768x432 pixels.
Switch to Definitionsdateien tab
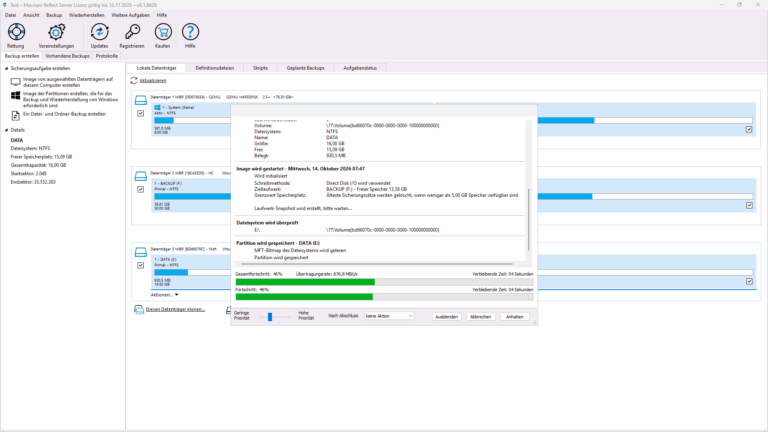[x=215, y=68]
